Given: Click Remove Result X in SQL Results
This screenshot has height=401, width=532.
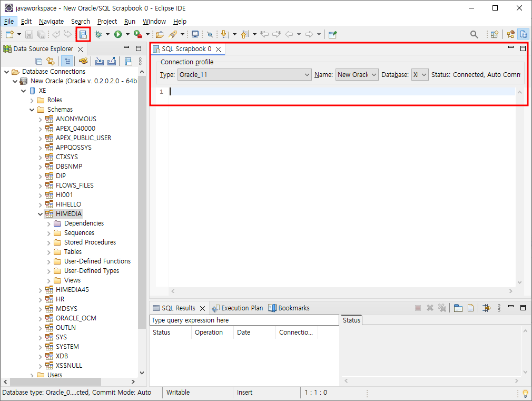Looking at the screenshot, I should click(430, 308).
